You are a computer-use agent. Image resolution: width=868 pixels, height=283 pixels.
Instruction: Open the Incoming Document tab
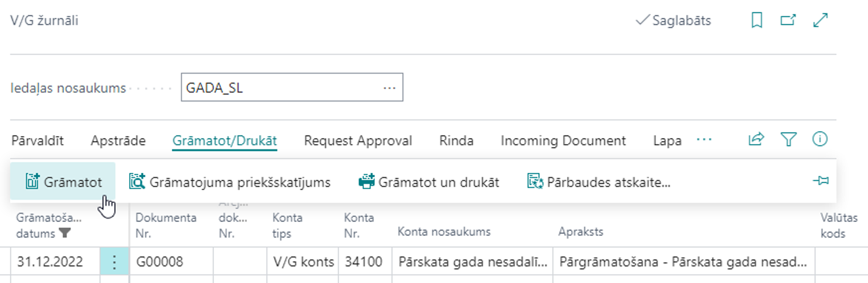coord(563,141)
